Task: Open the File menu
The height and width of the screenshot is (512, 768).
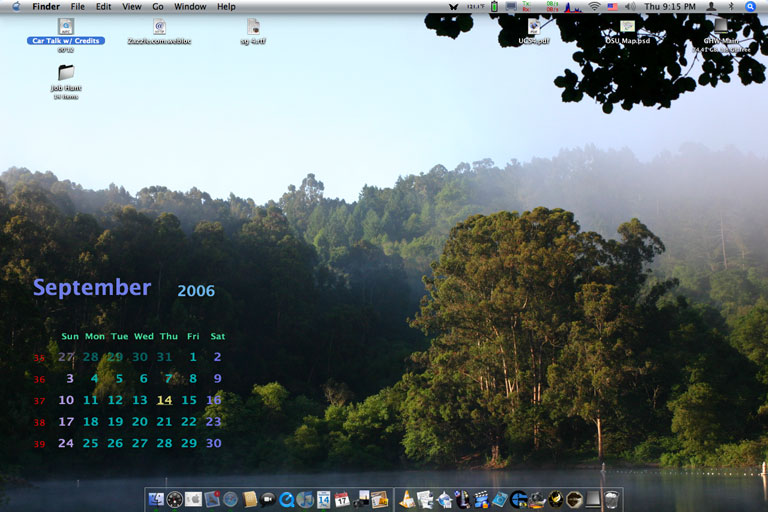Action: [77, 6]
